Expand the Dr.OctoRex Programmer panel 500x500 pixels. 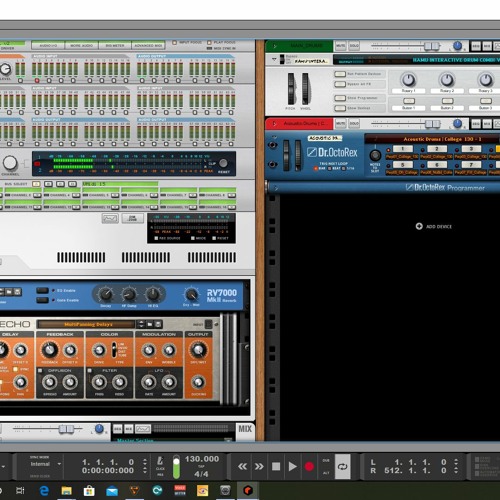coord(276,188)
